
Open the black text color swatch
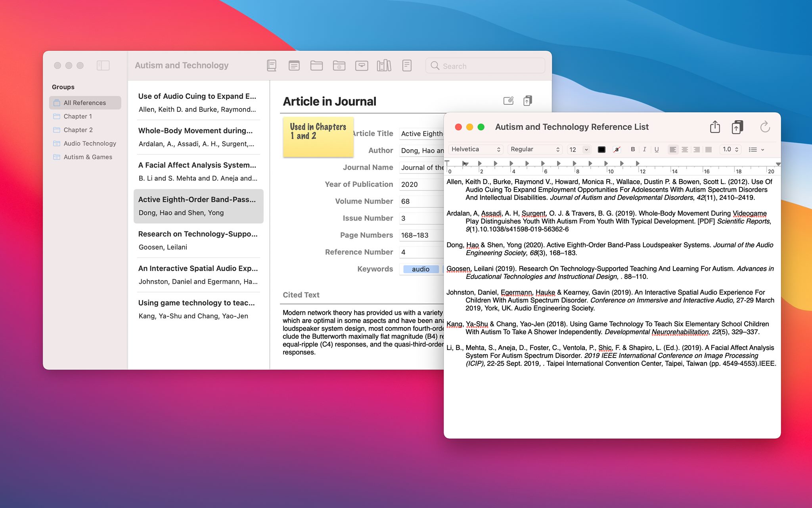point(601,149)
